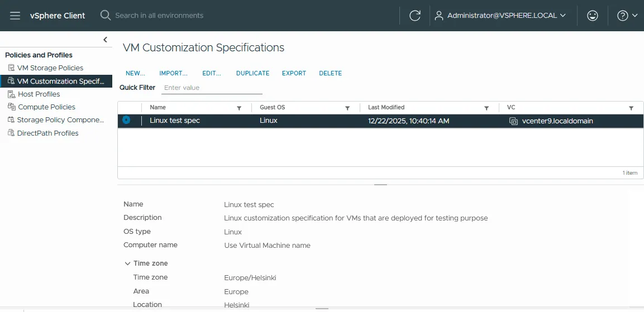Click the Guest OS column header
The image size is (644, 312).
click(x=273, y=108)
